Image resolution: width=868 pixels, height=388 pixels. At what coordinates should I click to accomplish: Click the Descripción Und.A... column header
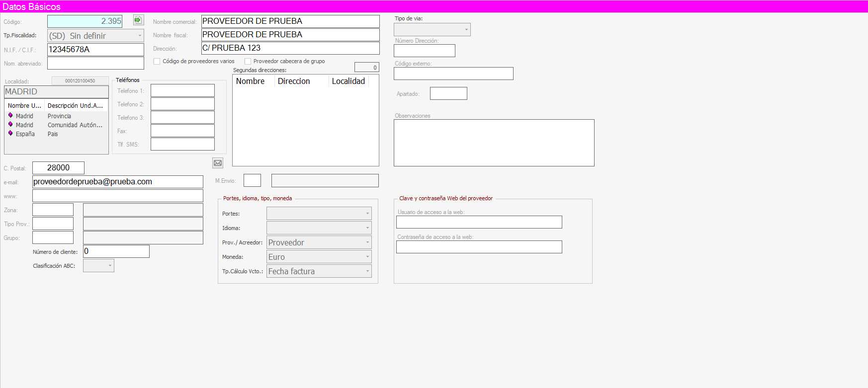(76, 106)
